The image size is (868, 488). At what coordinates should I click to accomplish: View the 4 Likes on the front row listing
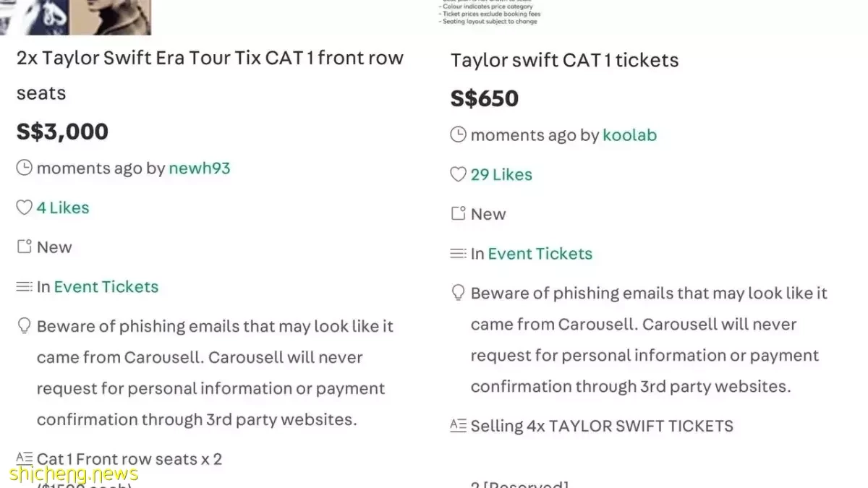point(63,207)
